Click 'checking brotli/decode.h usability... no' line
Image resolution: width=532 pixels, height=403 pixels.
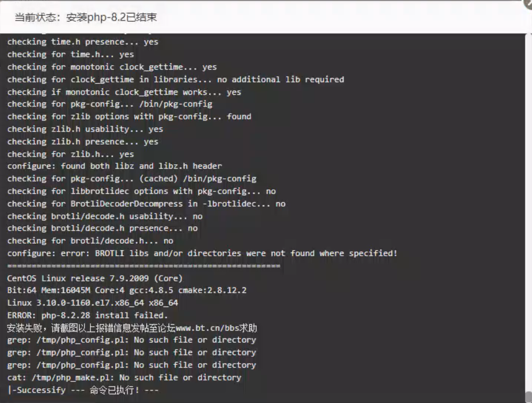coord(105,216)
